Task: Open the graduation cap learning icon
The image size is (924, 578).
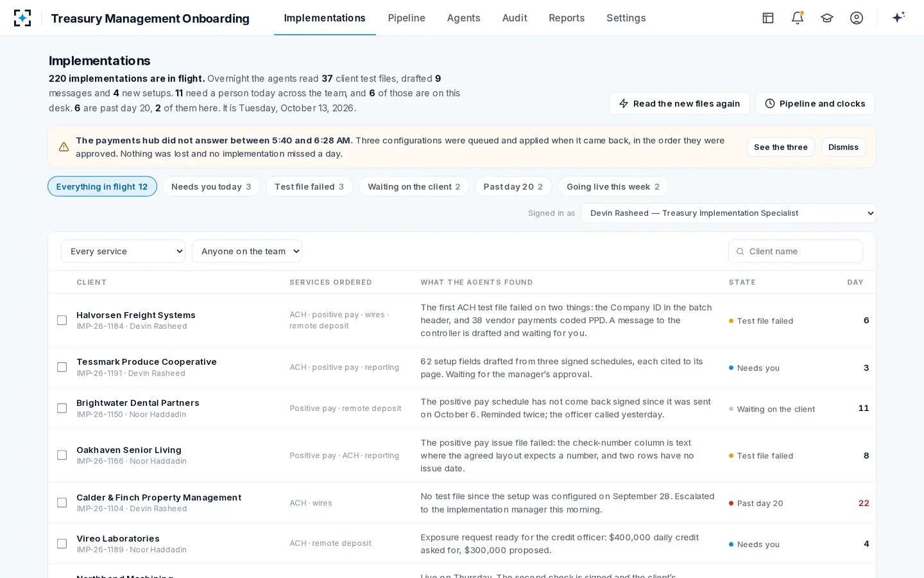Action: click(x=827, y=18)
